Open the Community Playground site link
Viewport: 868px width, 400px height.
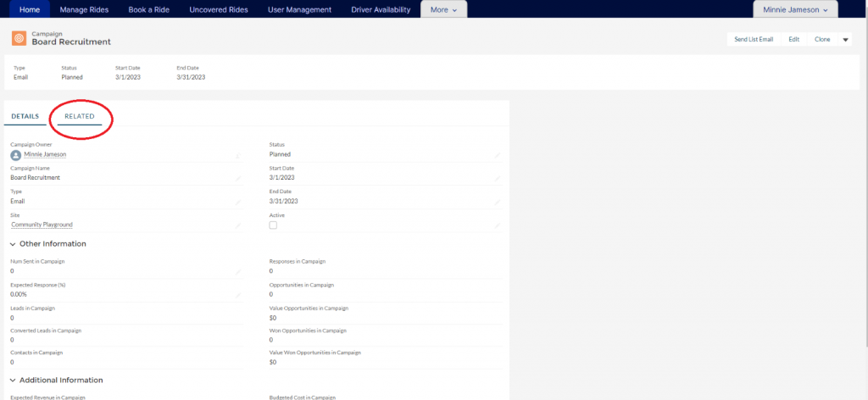[x=42, y=225]
